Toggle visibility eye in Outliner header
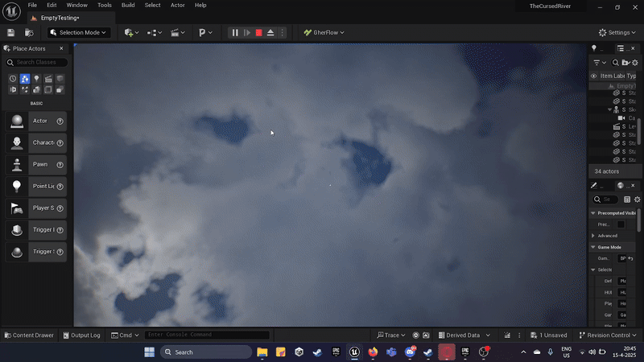Image resolution: width=644 pixels, height=362 pixels. point(594,76)
